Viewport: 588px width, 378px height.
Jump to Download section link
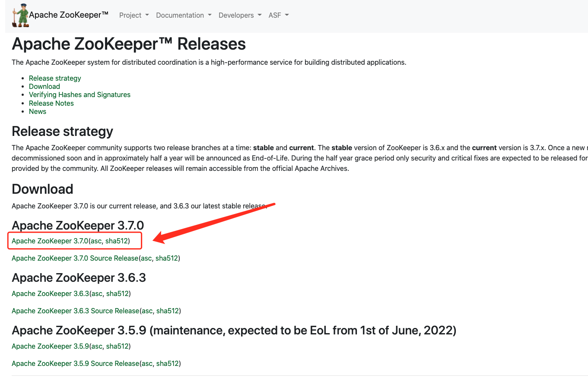44,86
